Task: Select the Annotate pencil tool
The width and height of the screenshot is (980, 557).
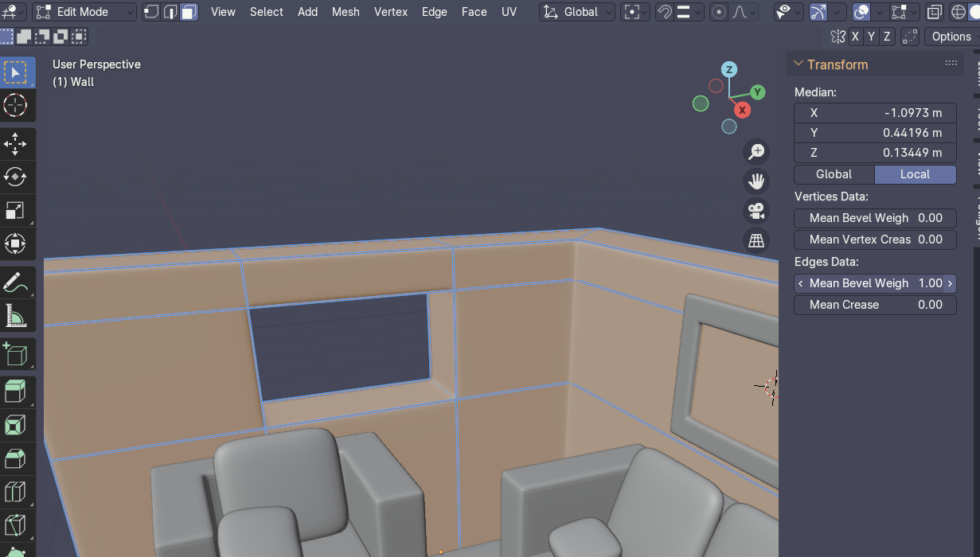Action: (15, 282)
